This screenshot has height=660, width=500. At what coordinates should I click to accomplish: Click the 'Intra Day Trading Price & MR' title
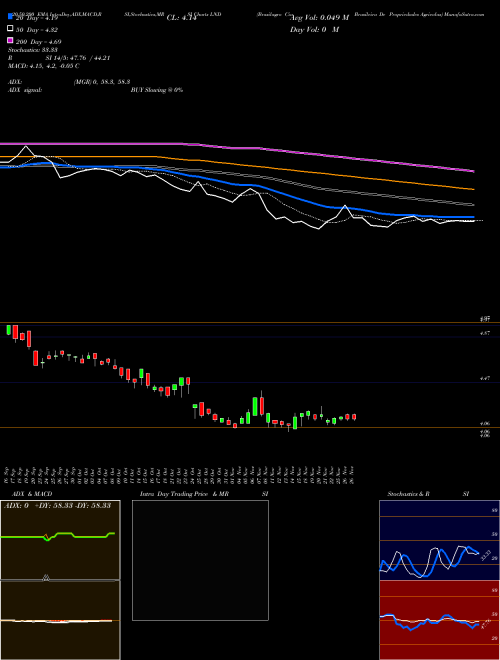(184, 494)
